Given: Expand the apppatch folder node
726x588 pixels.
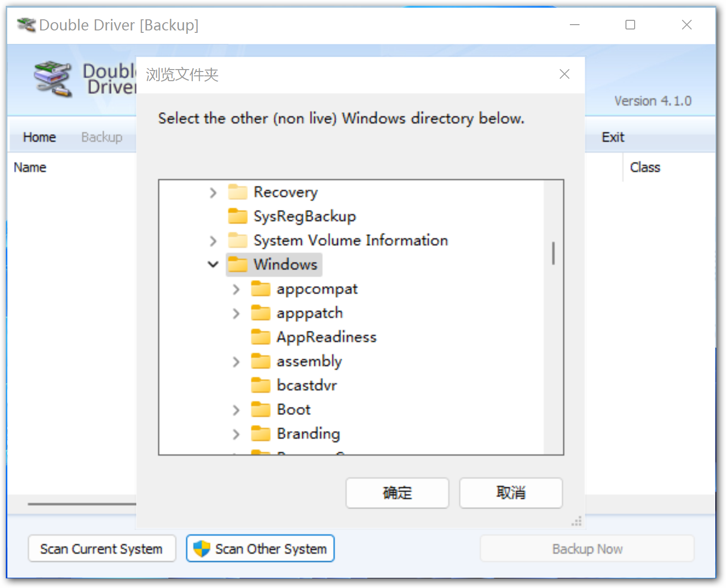Looking at the screenshot, I should pos(236,314).
